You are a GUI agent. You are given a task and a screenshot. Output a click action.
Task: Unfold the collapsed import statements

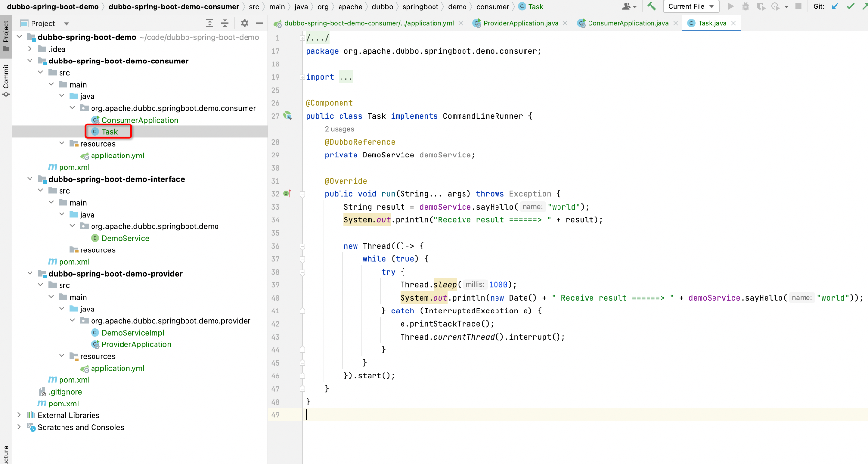coord(345,77)
